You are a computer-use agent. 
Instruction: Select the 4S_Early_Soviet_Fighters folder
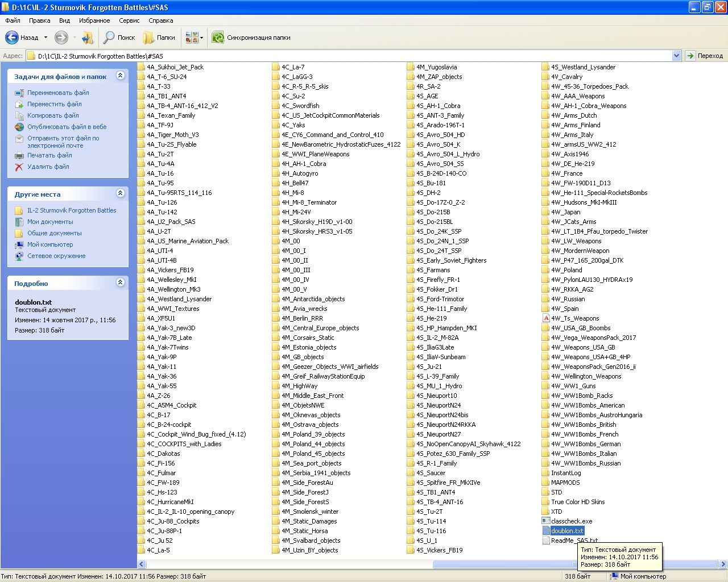447,260
